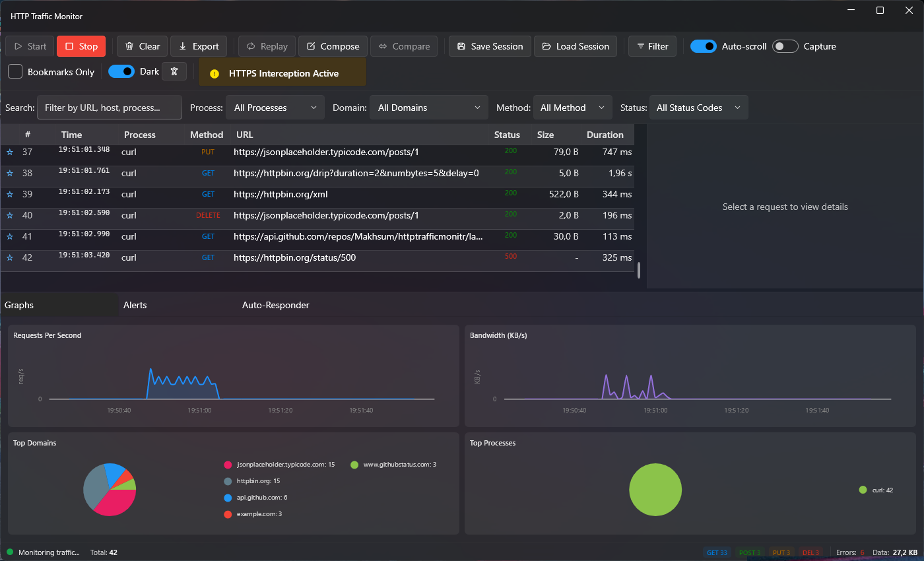924x561 pixels.
Task: Bookmark request 39 using the star
Action: tap(10, 195)
